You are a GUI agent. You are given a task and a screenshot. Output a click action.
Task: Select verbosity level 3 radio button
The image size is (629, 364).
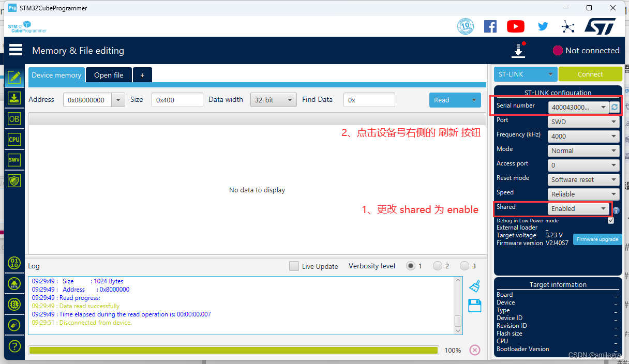coord(464,266)
